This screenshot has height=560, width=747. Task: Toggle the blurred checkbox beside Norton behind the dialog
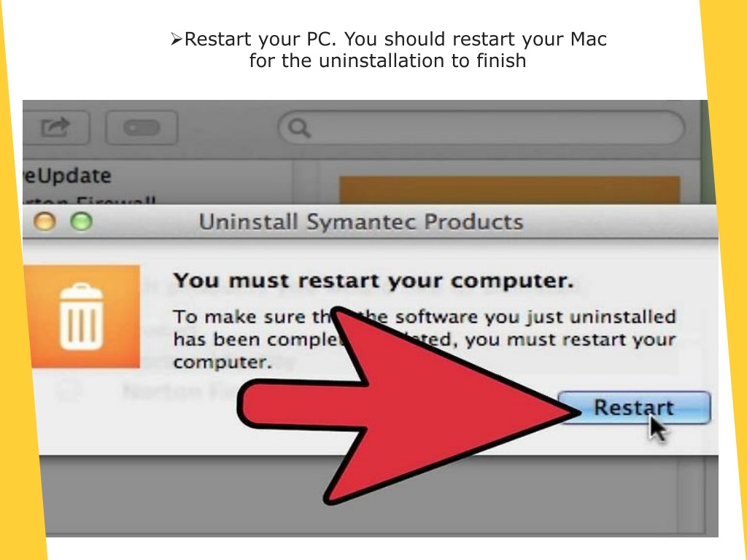[69, 392]
